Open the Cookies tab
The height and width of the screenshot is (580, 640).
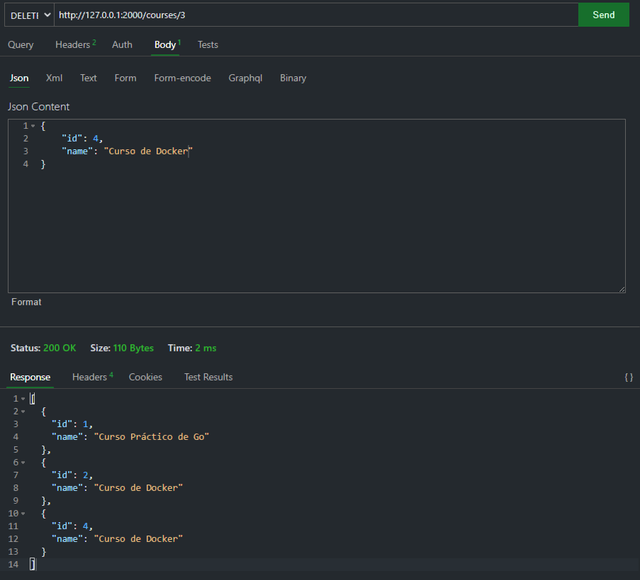145,377
